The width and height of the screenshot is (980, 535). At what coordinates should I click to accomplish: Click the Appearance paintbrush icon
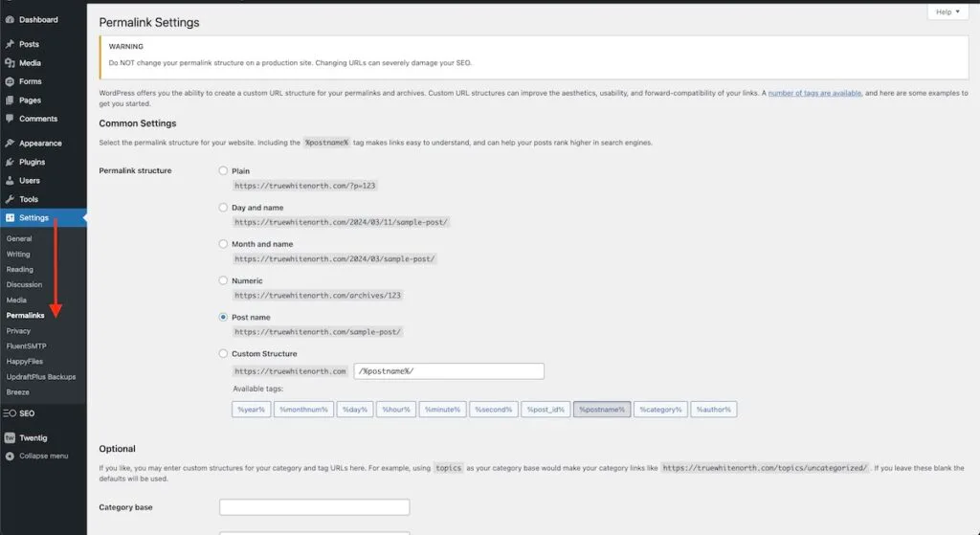(x=10, y=144)
